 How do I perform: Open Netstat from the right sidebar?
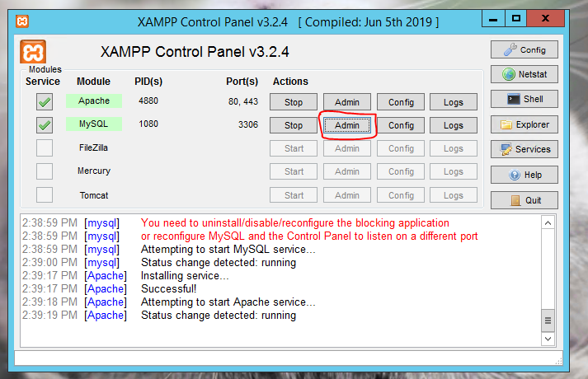(x=524, y=74)
